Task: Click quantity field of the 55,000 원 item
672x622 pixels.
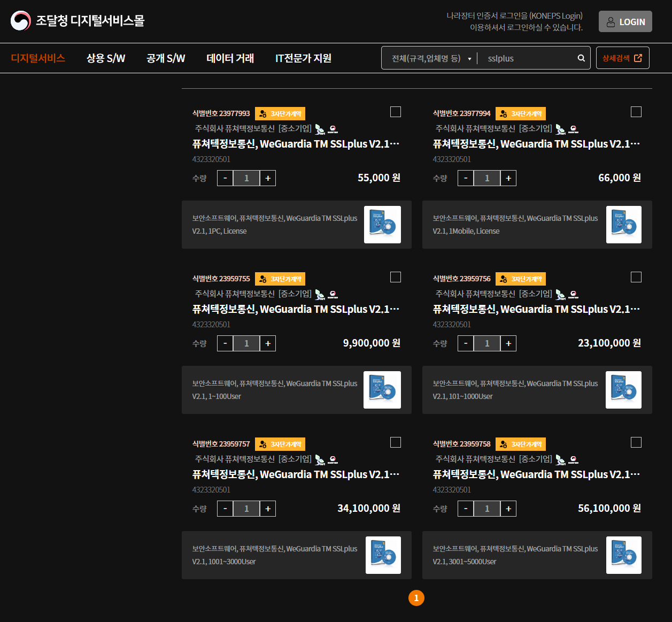Action: pos(246,178)
